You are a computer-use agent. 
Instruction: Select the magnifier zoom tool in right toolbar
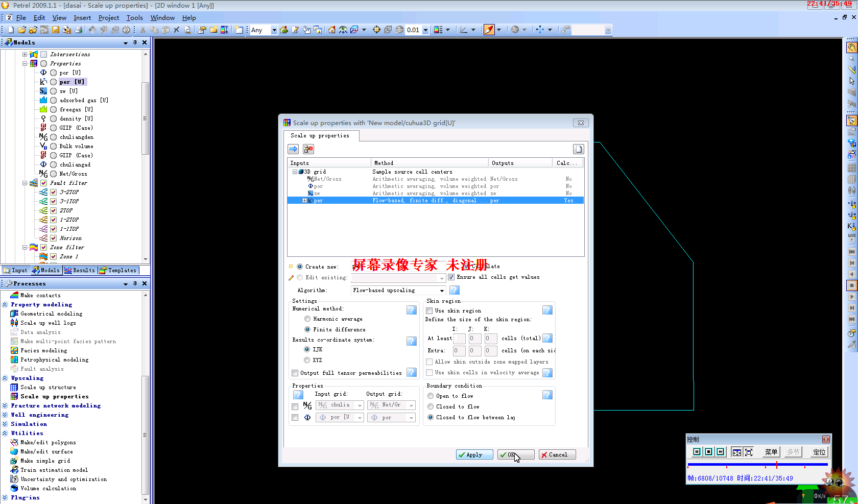tap(851, 59)
